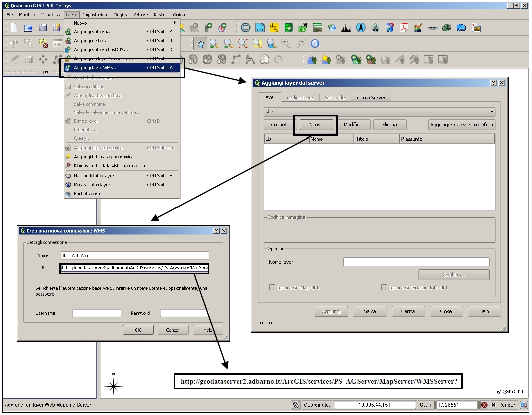Switch to the Set di tile tab

pos(335,98)
